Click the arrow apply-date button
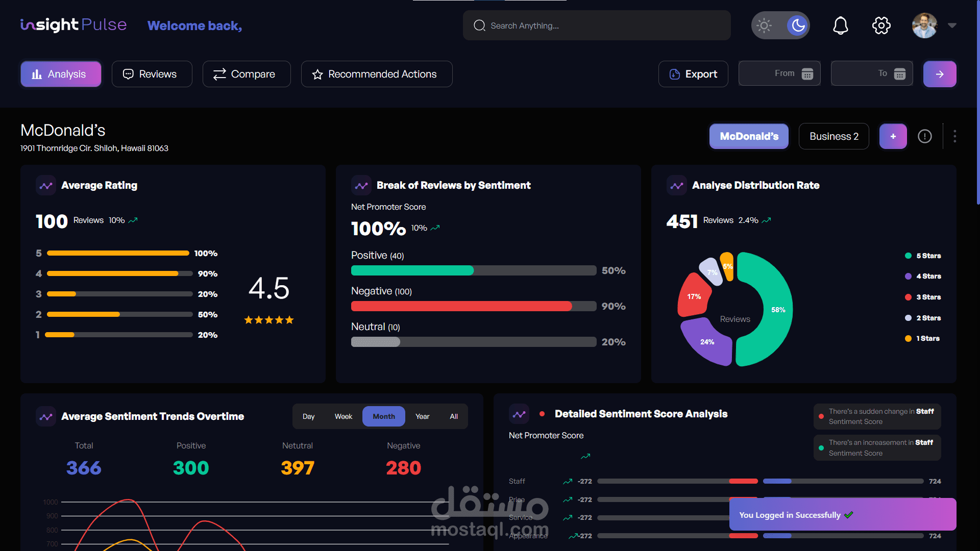The image size is (980, 551). pyautogui.click(x=939, y=74)
